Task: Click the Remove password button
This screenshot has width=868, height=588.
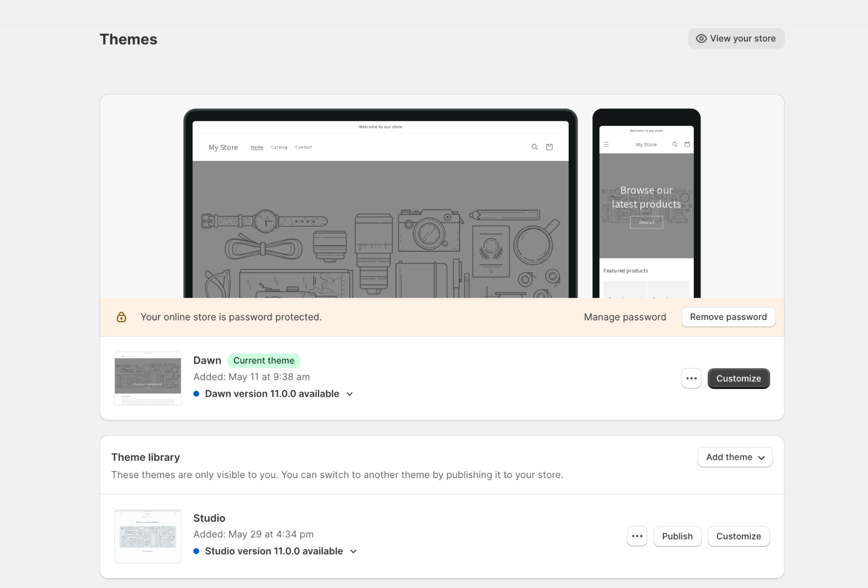Action: click(728, 316)
